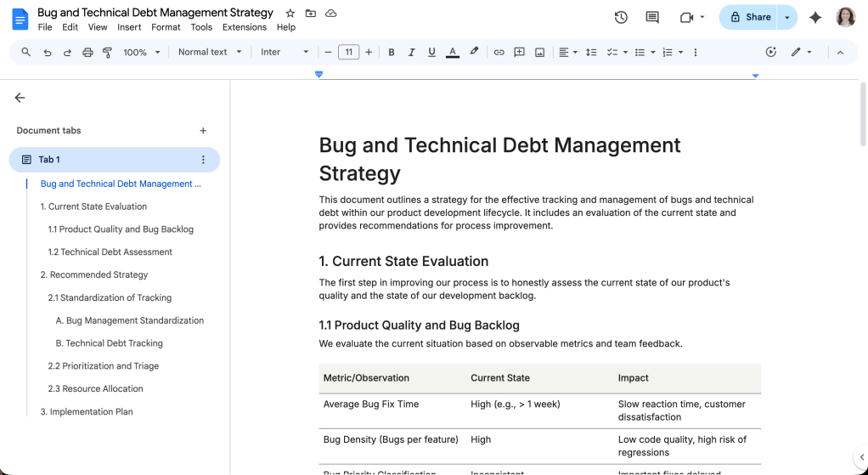Viewport: 868px width, 475px height.
Task: Open the Normal text style dropdown
Action: click(x=210, y=52)
